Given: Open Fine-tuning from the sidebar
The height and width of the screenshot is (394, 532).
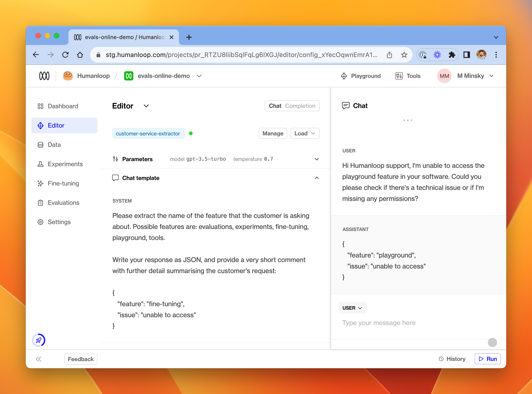Looking at the screenshot, I should [63, 183].
